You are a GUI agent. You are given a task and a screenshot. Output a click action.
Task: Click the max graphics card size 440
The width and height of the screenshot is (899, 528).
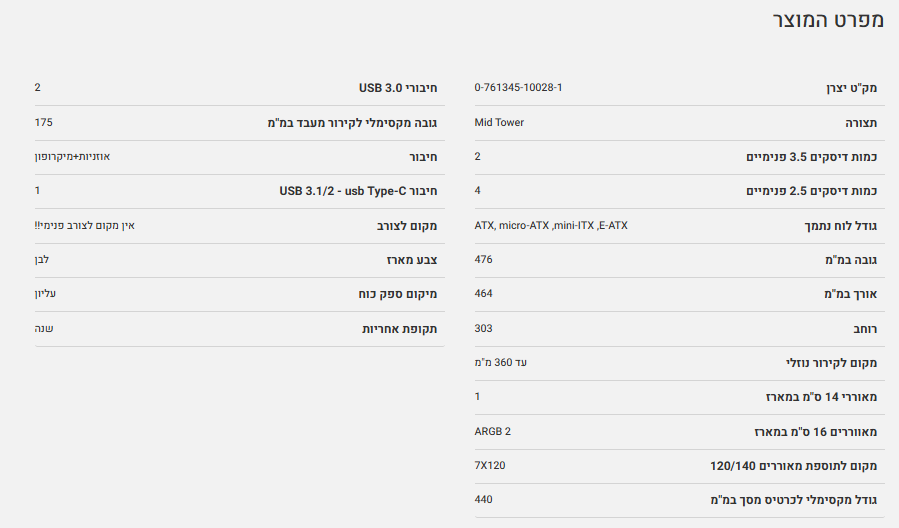pyautogui.click(x=483, y=500)
